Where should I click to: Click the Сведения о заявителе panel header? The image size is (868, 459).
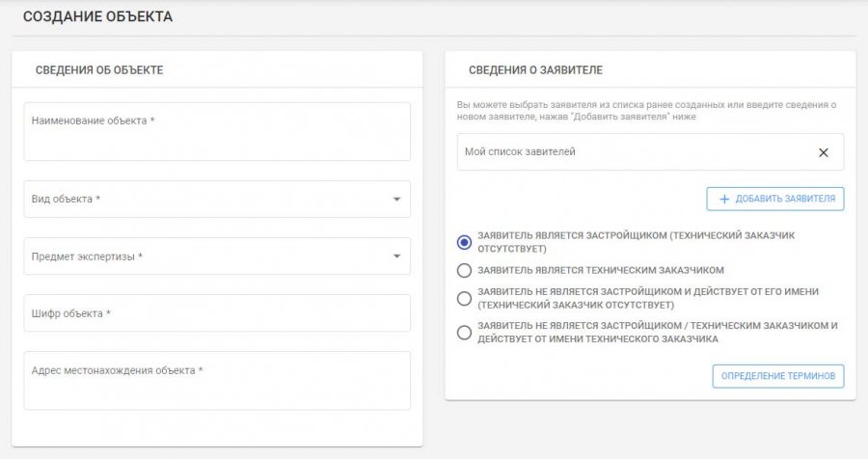pyautogui.click(x=535, y=69)
